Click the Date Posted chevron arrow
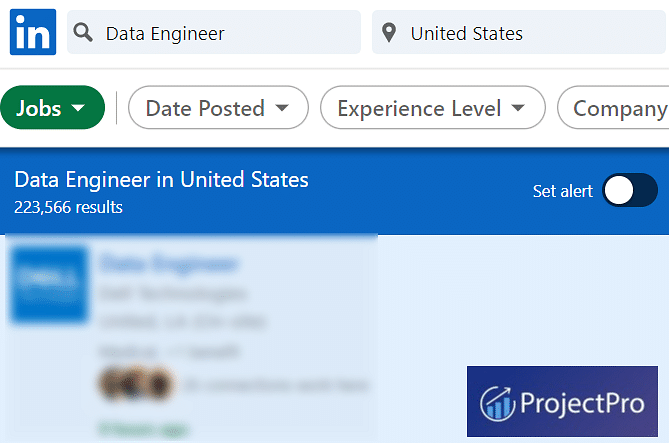The image size is (669, 443). coord(282,108)
